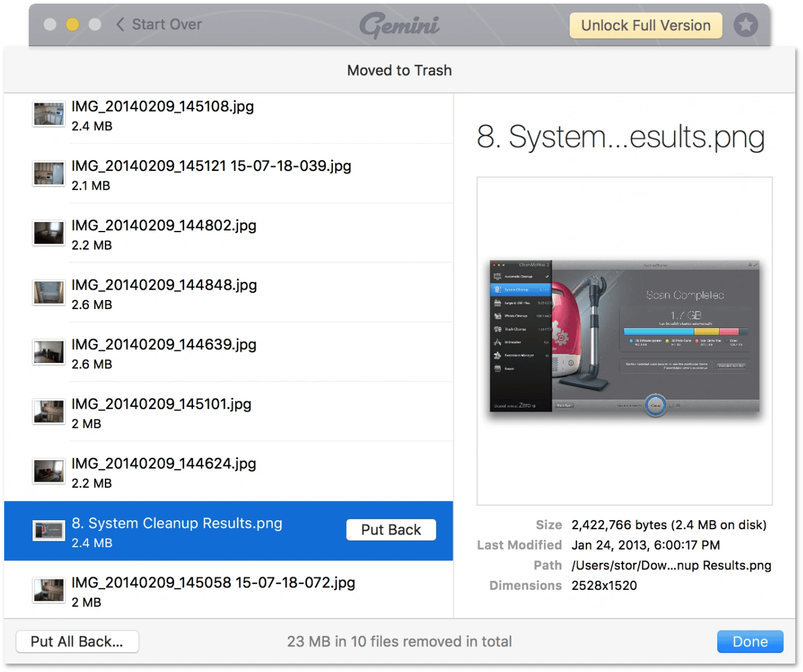Image resolution: width=803 pixels, height=672 pixels.
Task: Select thumbnail of IMG_20140209_145101.jpg
Action: pos(49,412)
